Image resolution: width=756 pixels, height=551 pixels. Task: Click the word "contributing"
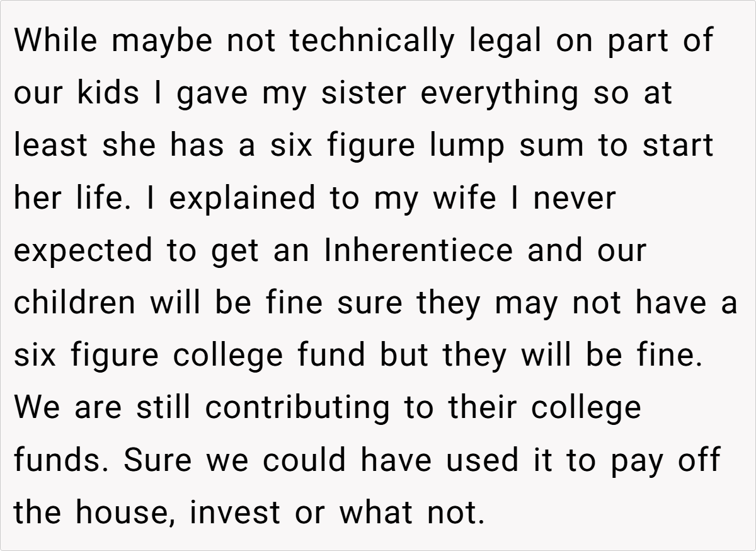(x=297, y=407)
